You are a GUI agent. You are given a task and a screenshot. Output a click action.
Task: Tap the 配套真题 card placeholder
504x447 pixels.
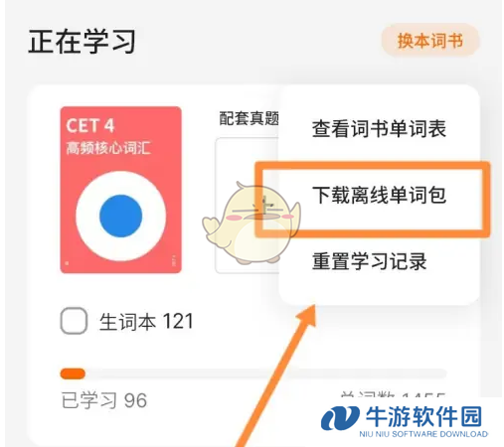tap(247, 206)
